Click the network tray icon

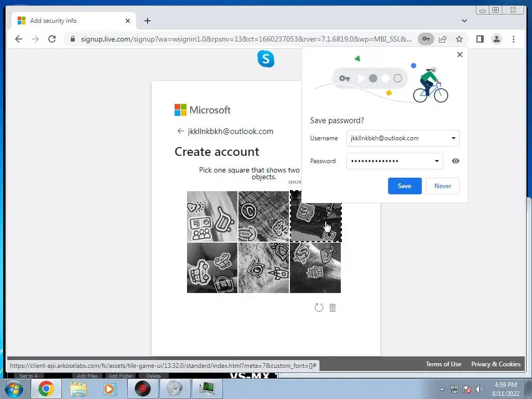[454, 389]
